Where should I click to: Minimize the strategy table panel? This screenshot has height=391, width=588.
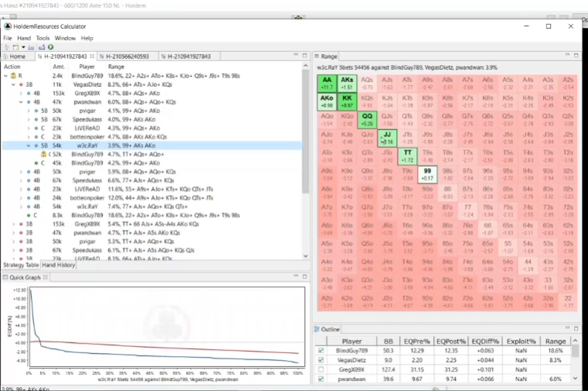tap(296, 55)
